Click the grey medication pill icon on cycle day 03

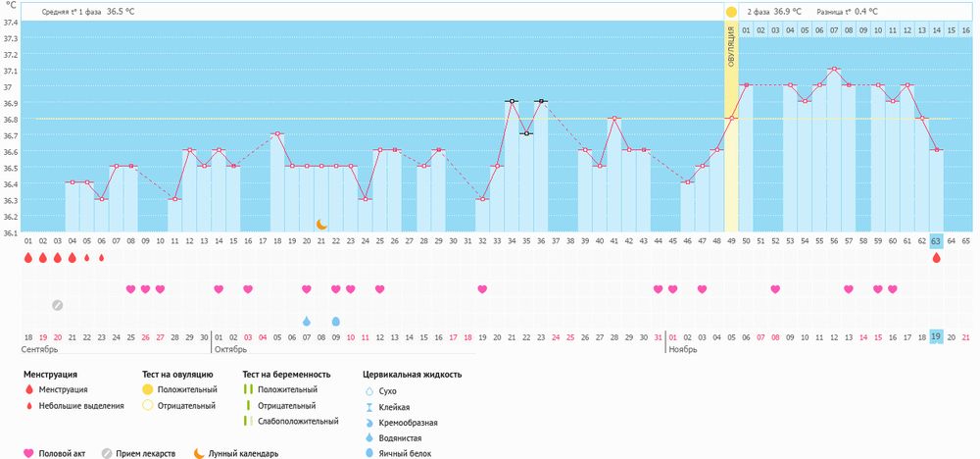(58, 305)
